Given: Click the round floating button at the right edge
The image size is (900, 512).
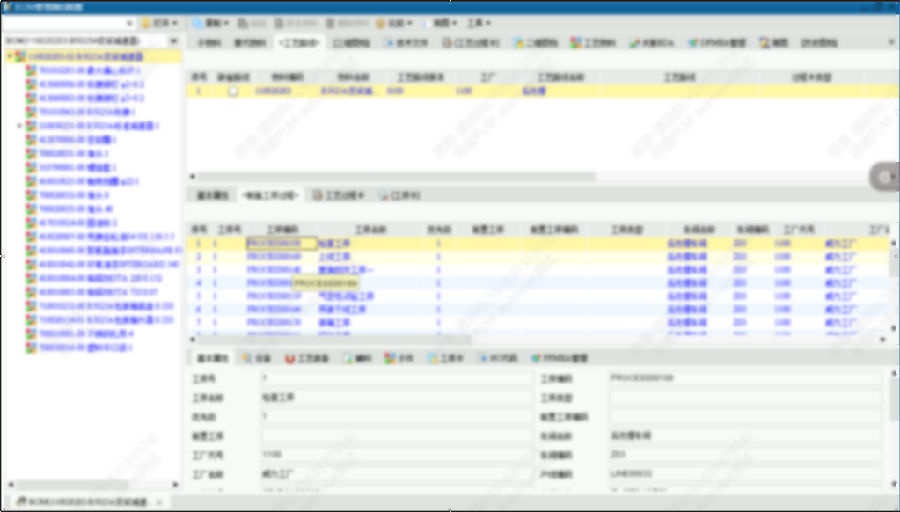Looking at the screenshot, I should 885,177.
